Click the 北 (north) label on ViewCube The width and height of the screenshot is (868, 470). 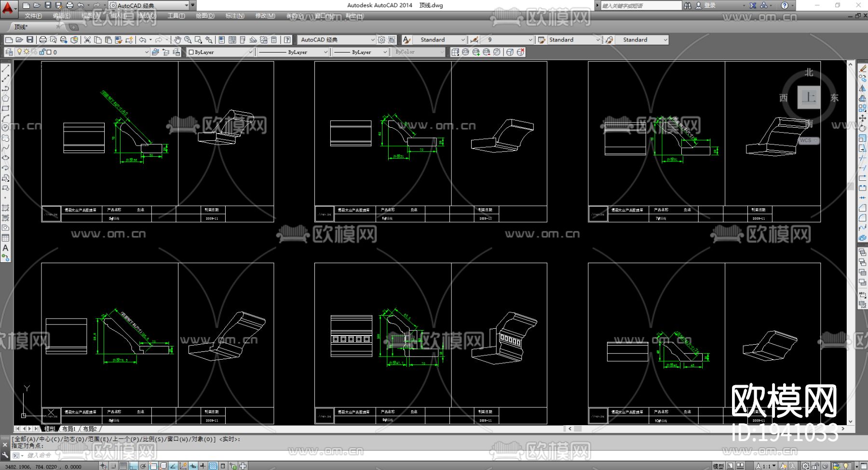click(x=809, y=72)
